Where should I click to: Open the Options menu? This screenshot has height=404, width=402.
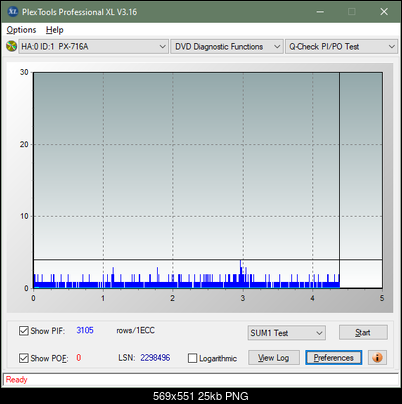click(21, 30)
